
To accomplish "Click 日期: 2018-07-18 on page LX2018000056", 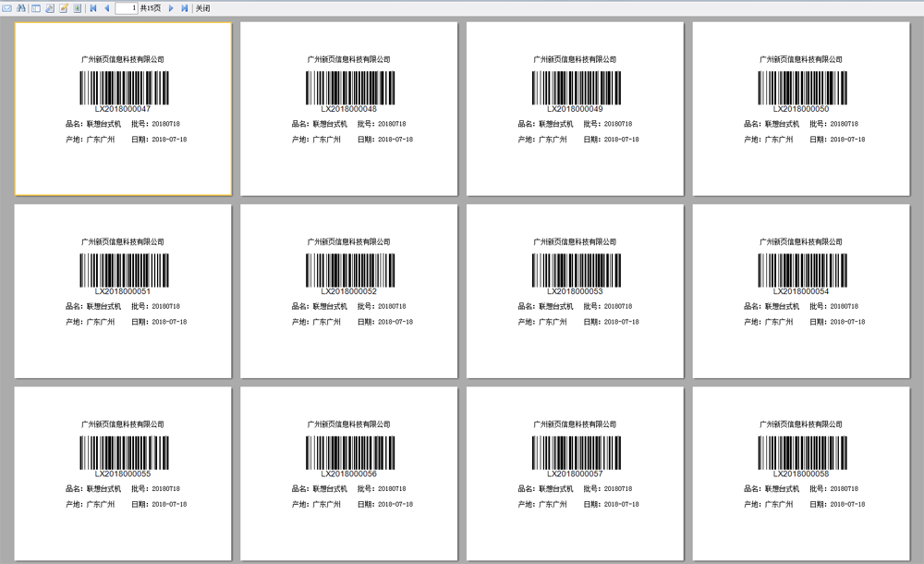I will (x=385, y=504).
